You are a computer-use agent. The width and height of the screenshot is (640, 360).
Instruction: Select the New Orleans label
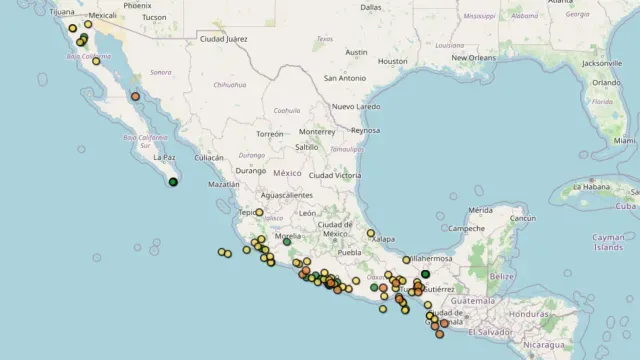[473, 58]
